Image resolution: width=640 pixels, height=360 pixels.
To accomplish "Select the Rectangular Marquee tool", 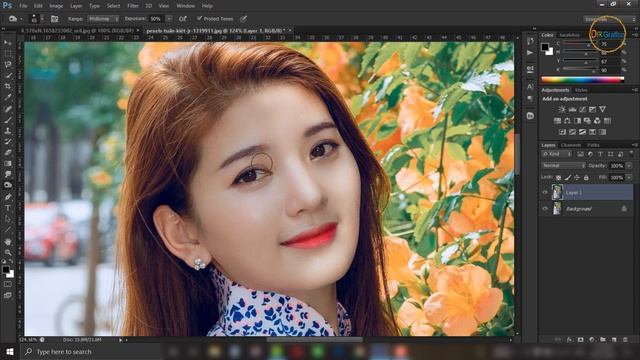I will pyautogui.click(x=8, y=53).
